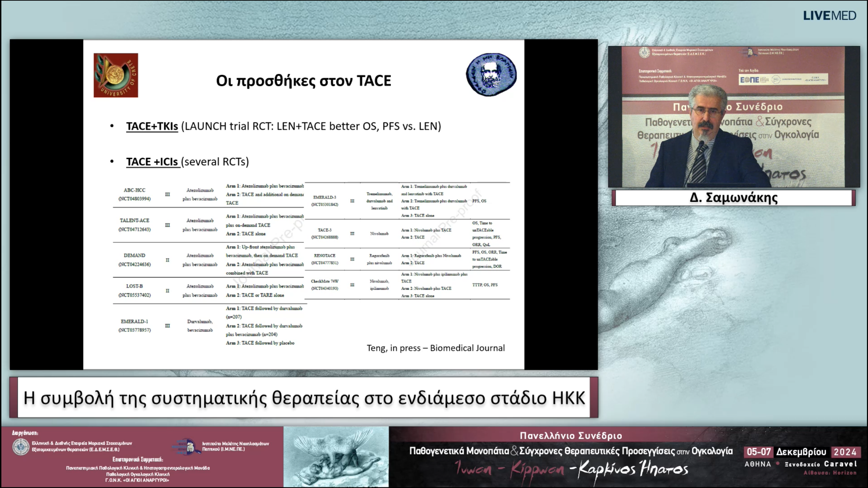
Task: Click the talk title banner Η συμβολή της συστηματικής θεραπείας
Action: coord(304,398)
